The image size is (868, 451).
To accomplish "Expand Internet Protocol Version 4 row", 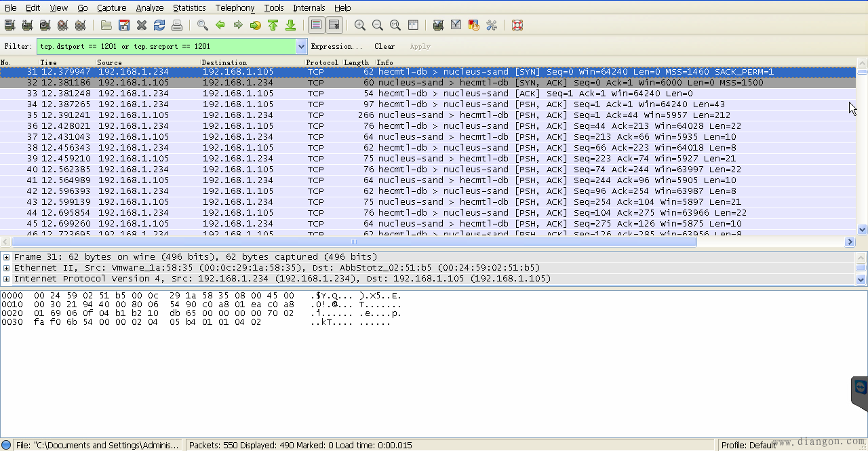I will [6, 279].
